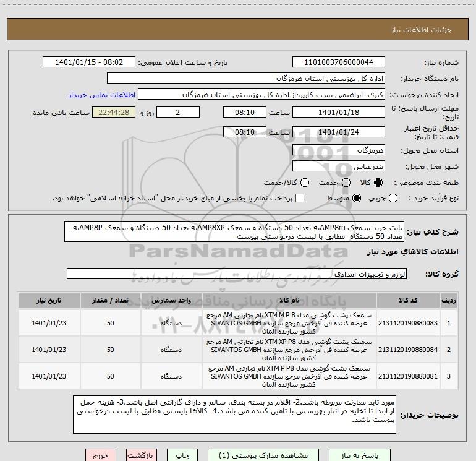Click the need number field 1101003706000044
This screenshot has width=476, height=461.
[339, 62]
